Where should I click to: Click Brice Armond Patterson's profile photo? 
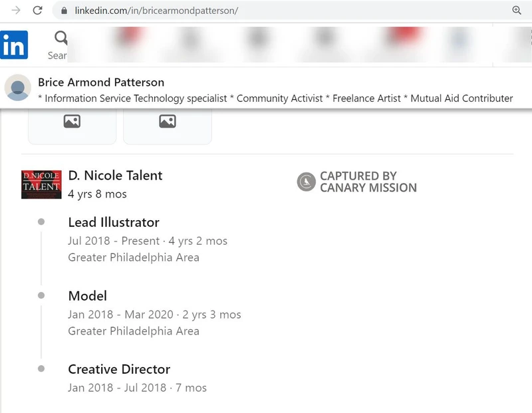click(17, 87)
